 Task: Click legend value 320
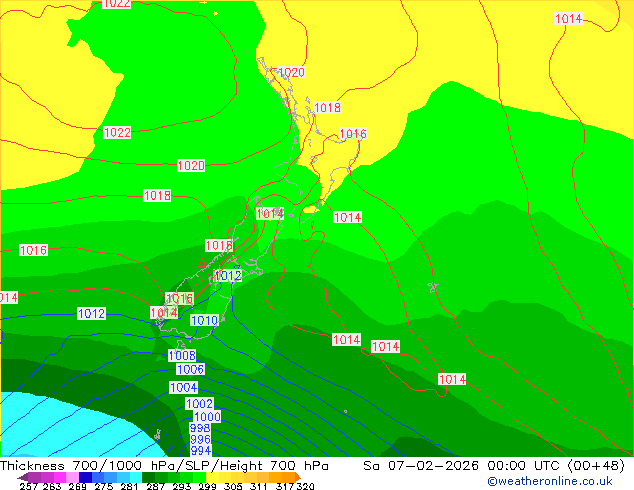pyautogui.click(x=305, y=486)
